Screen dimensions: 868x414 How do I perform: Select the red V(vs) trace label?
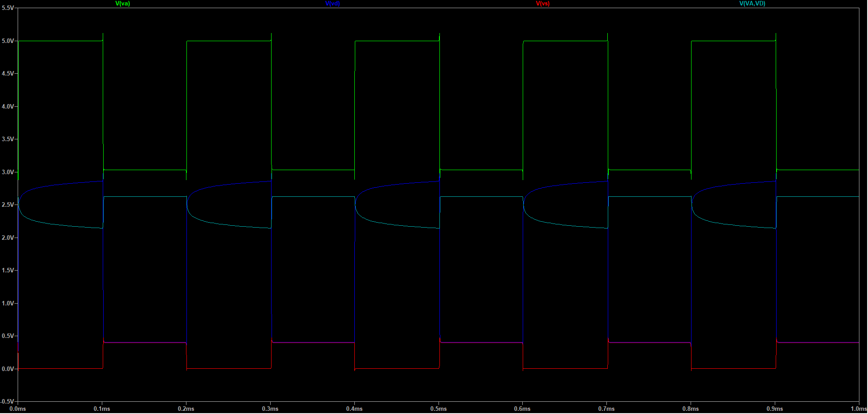pos(543,4)
